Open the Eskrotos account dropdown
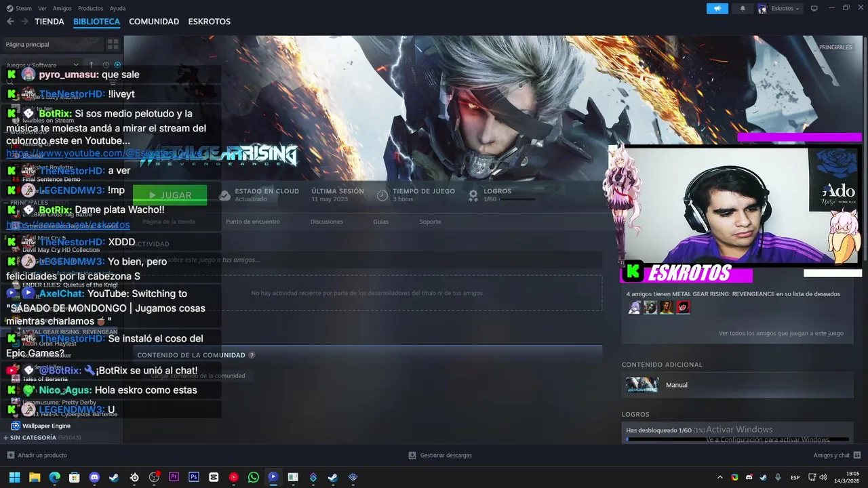Image resolution: width=868 pixels, height=488 pixels. (x=779, y=8)
